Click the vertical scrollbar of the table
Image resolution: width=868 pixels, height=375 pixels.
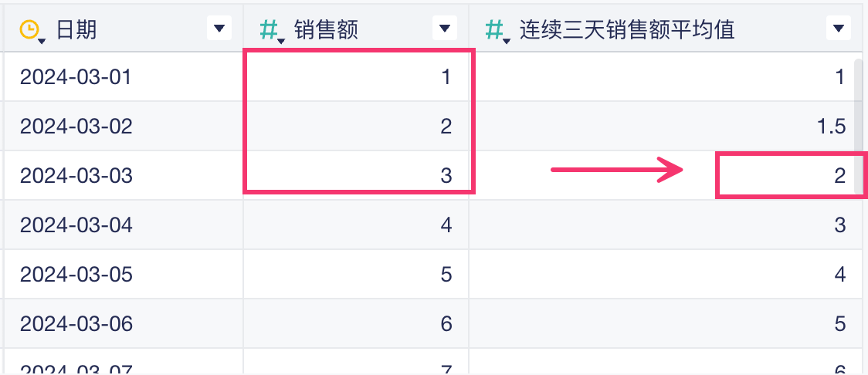click(858, 108)
